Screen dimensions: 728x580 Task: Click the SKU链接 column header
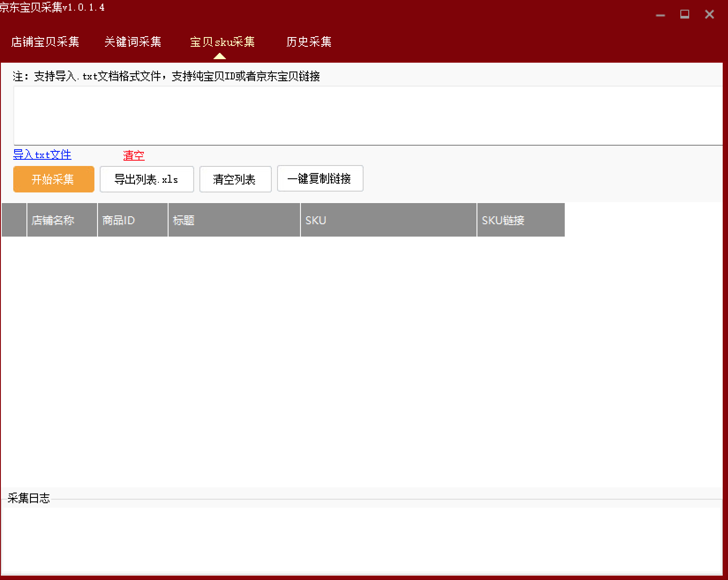[521, 220]
